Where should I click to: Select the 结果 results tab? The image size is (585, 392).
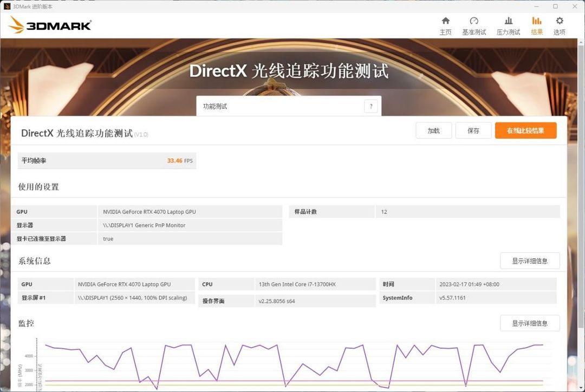point(536,26)
